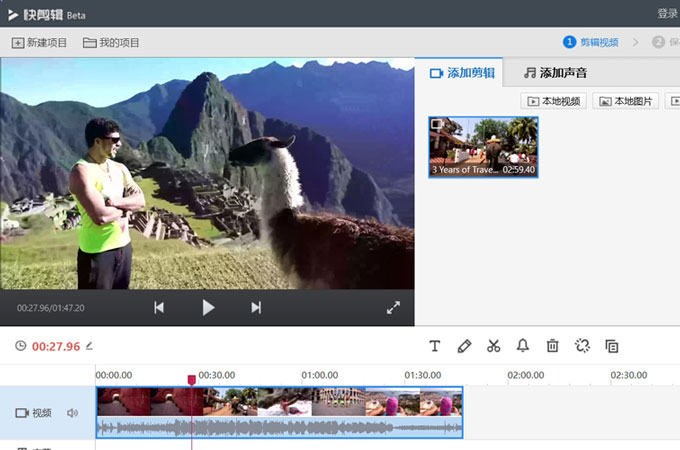Switch to the 添加剪辑 tab

[461, 73]
